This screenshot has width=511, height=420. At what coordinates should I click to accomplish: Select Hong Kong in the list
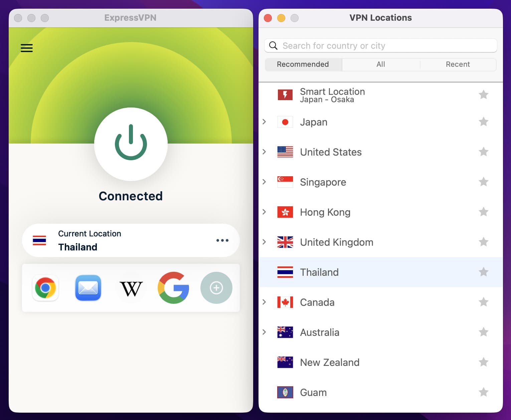381,212
